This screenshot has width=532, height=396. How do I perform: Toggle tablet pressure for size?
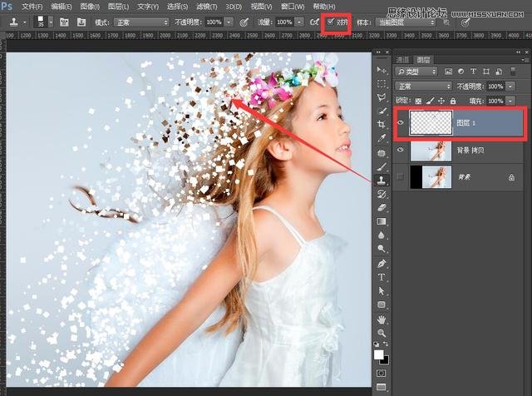pos(465,22)
